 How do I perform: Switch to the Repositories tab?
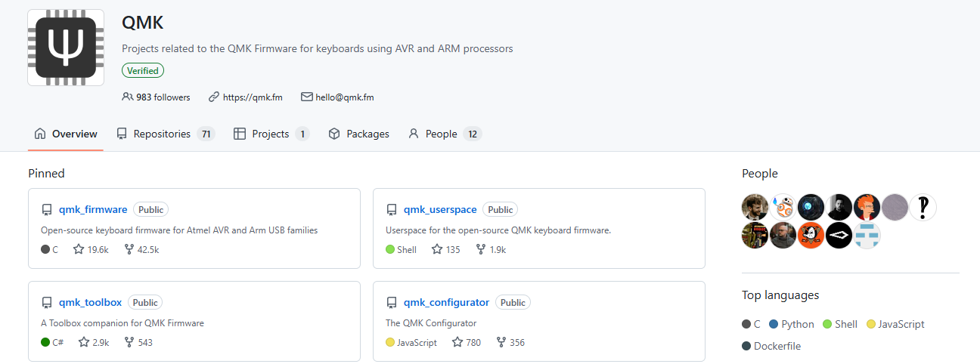(166, 134)
